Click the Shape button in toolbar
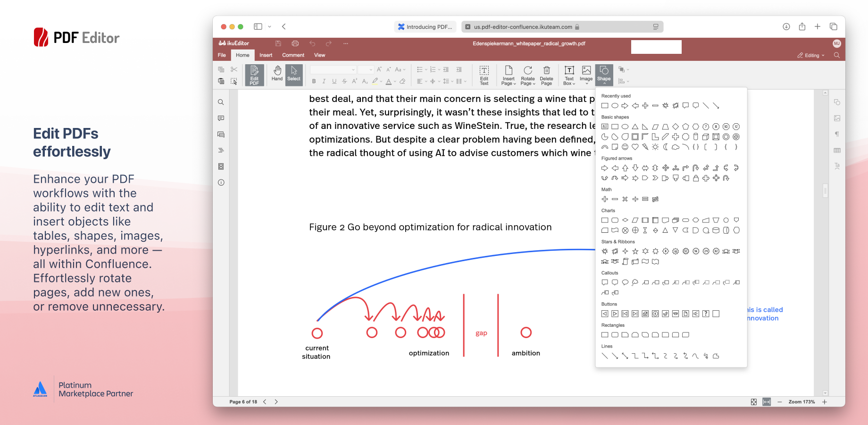The height and width of the screenshot is (425, 868). click(x=604, y=75)
